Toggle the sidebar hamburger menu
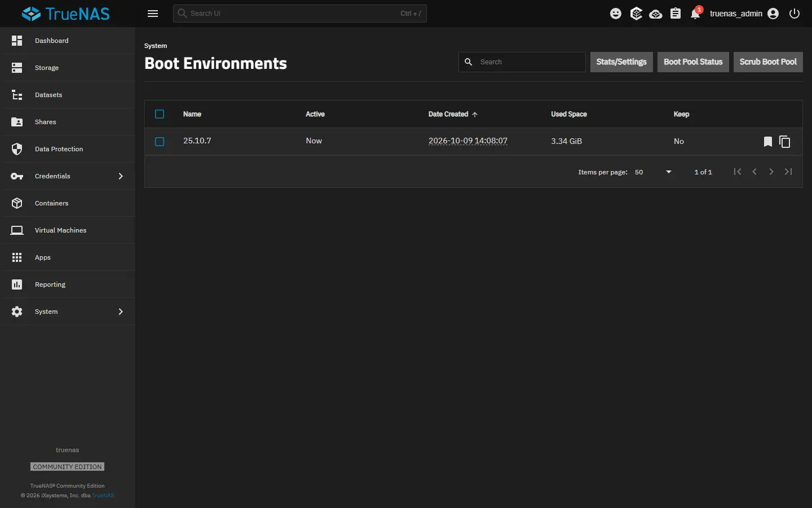 tap(153, 14)
